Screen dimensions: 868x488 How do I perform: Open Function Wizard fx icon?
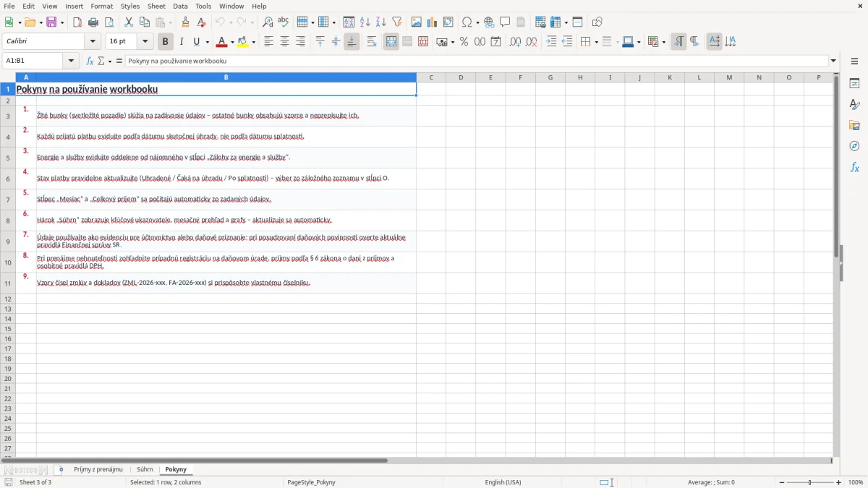coord(90,61)
